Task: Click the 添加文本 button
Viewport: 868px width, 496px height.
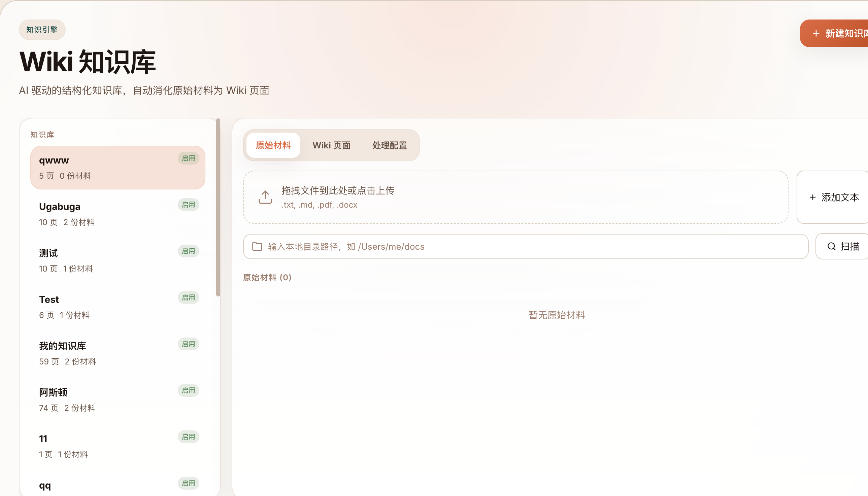Action: [832, 198]
